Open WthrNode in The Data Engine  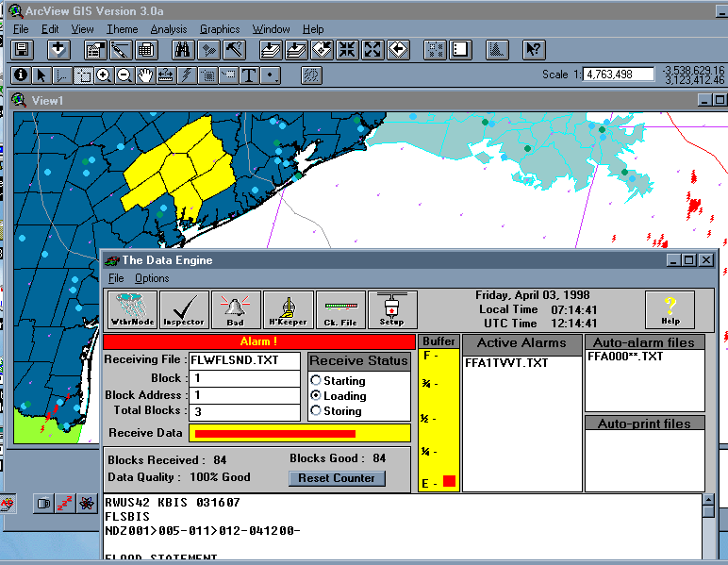click(133, 309)
